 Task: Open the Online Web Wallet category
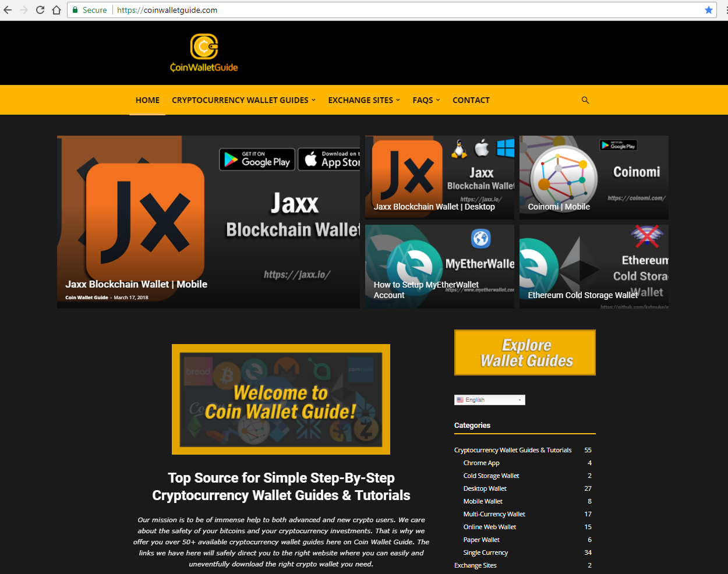[x=490, y=527]
